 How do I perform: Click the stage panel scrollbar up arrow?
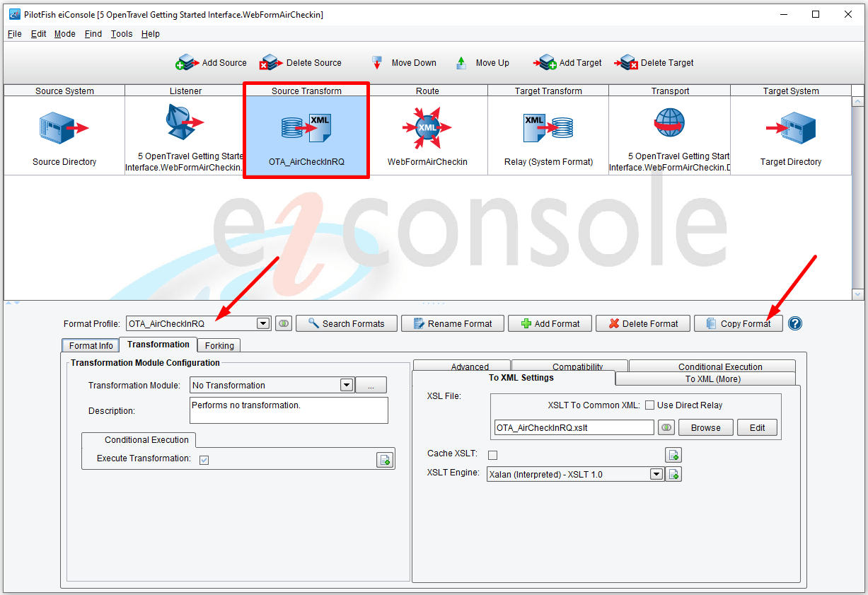coord(858,102)
